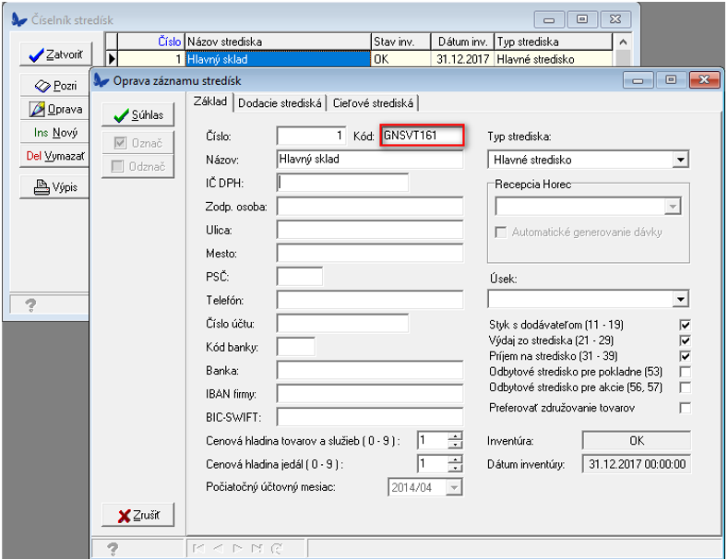Toggle Styk s dodávateľom checkbox
This screenshot has height=560, width=728.
(x=685, y=325)
